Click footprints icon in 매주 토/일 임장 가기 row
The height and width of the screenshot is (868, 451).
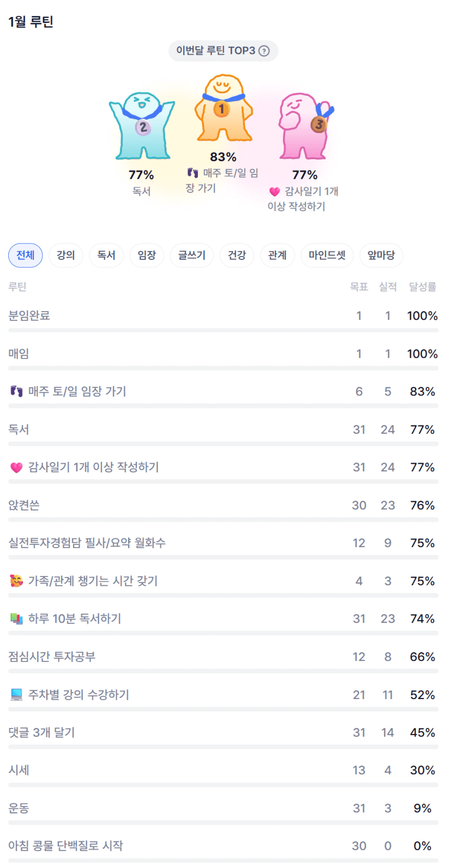click(x=16, y=391)
